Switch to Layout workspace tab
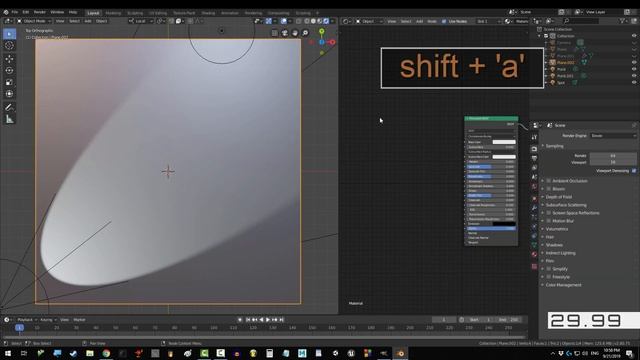 93,13
